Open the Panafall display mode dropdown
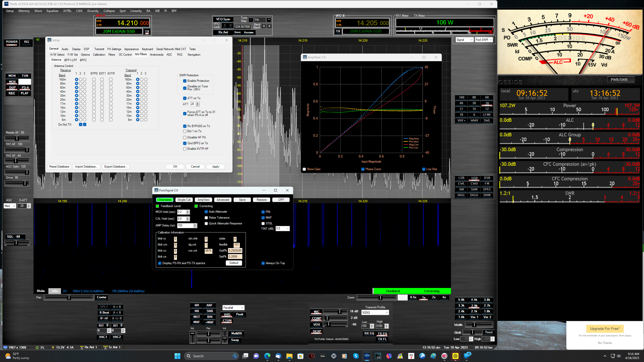This screenshot has width=644, height=362. (x=233, y=308)
